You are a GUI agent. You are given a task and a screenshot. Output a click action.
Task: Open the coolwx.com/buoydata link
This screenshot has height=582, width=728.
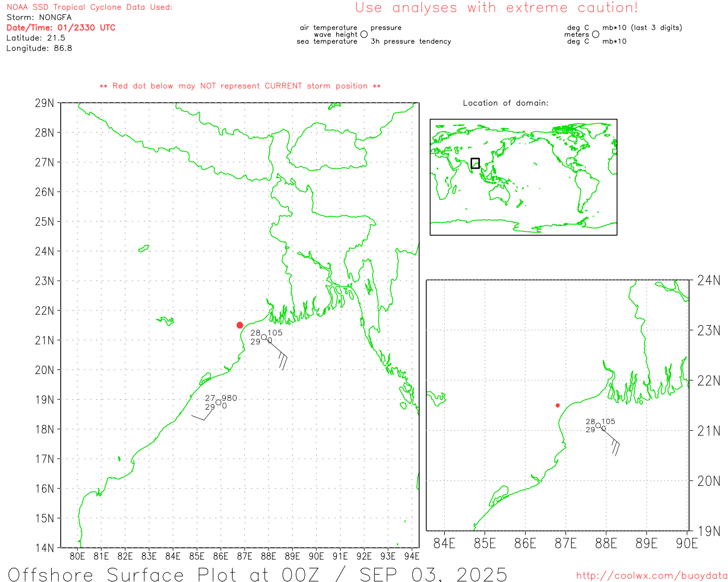(652, 576)
